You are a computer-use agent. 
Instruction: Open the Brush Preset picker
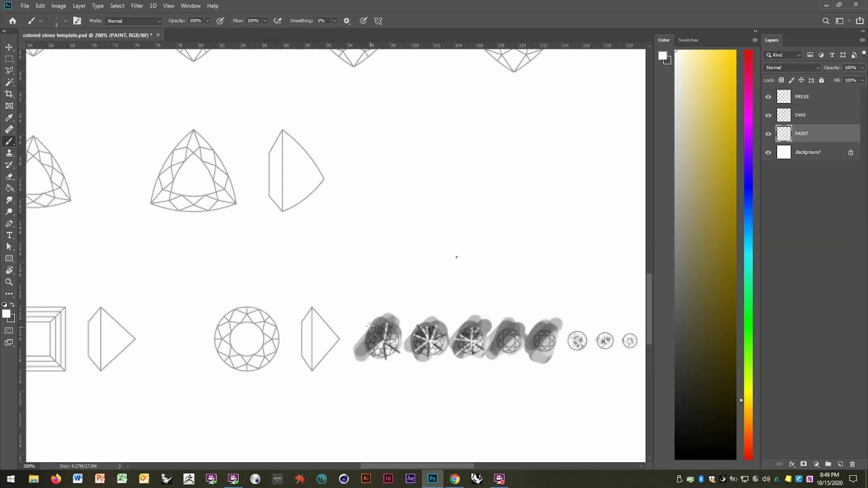point(60,21)
